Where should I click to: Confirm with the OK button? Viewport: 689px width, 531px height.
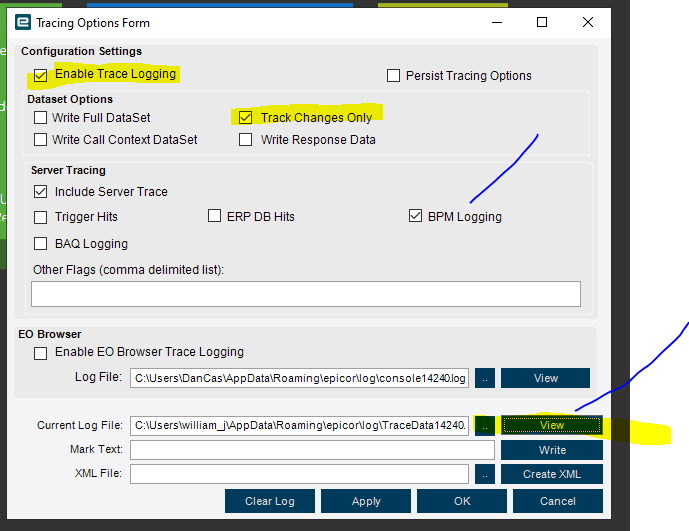462,501
